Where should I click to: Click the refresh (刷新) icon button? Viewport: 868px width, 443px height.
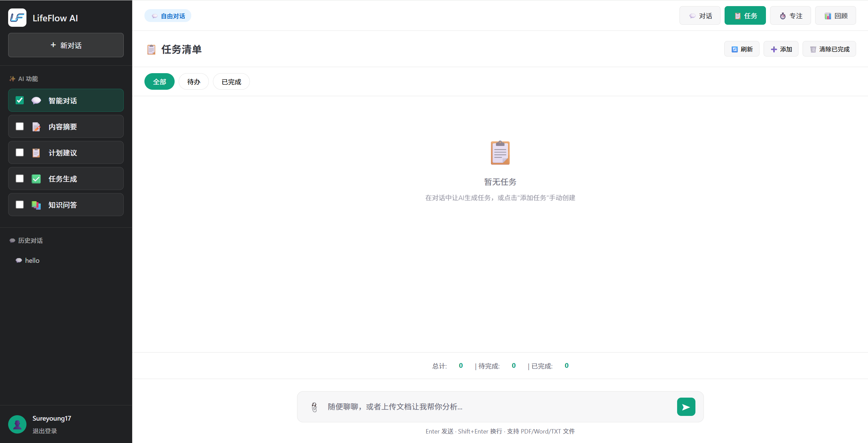click(x=734, y=49)
